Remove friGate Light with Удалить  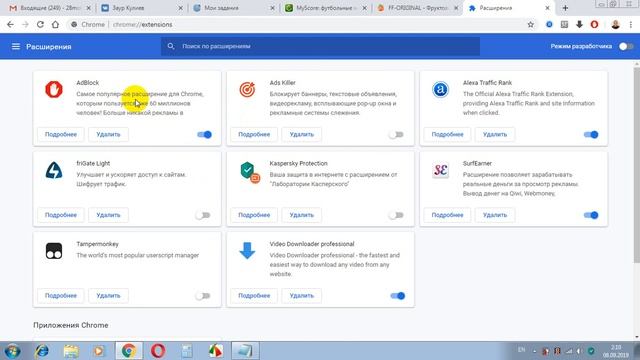point(108,215)
